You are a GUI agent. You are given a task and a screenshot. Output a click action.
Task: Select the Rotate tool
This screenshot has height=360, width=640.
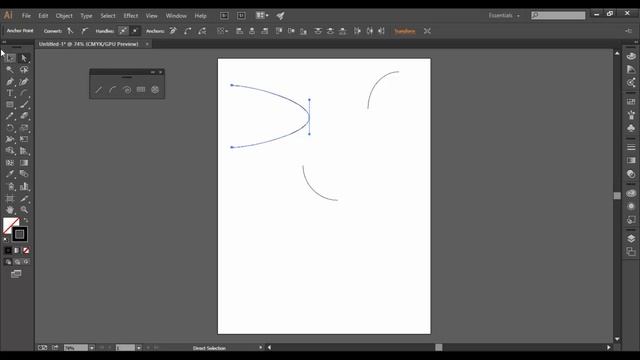point(10,128)
